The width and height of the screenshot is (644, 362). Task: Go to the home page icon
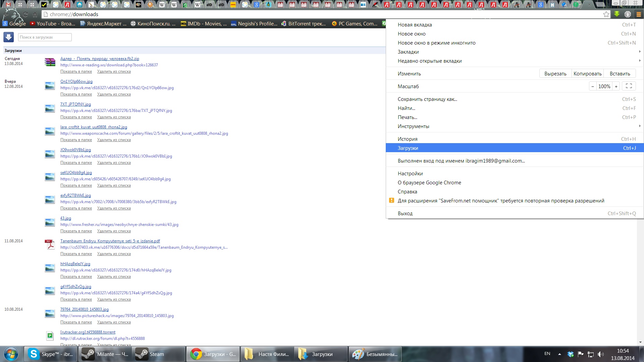tap(35, 14)
